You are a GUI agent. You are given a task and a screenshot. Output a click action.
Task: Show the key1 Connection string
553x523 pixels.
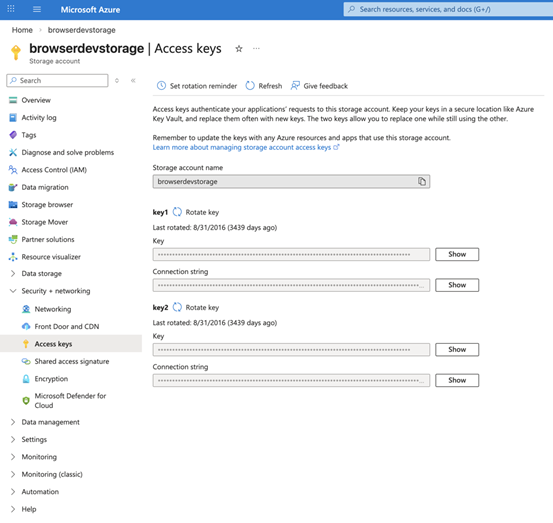(x=457, y=285)
